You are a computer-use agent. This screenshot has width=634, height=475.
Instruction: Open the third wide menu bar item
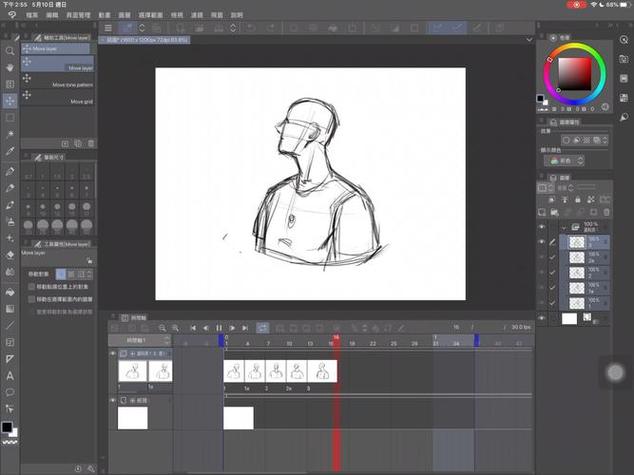78,15
